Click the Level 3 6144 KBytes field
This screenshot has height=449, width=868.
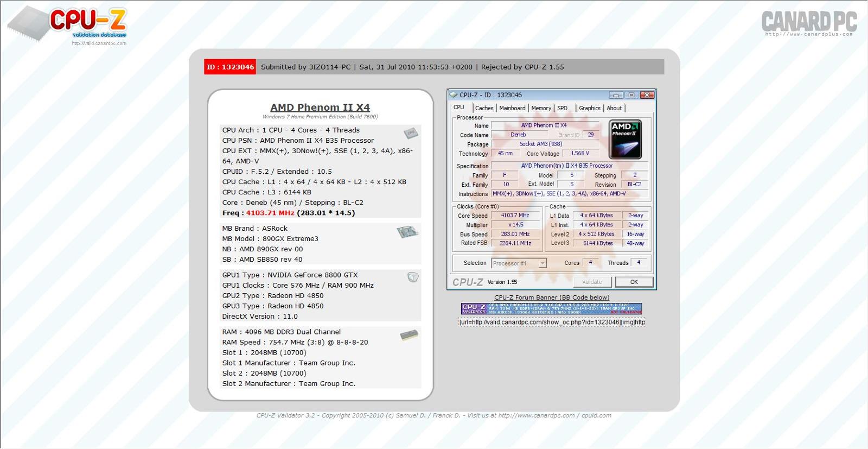click(x=596, y=243)
